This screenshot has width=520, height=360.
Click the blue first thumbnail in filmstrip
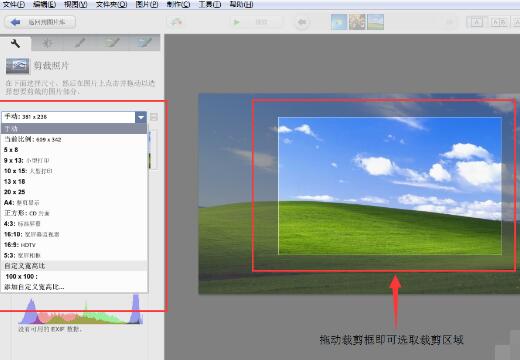[x=339, y=22]
